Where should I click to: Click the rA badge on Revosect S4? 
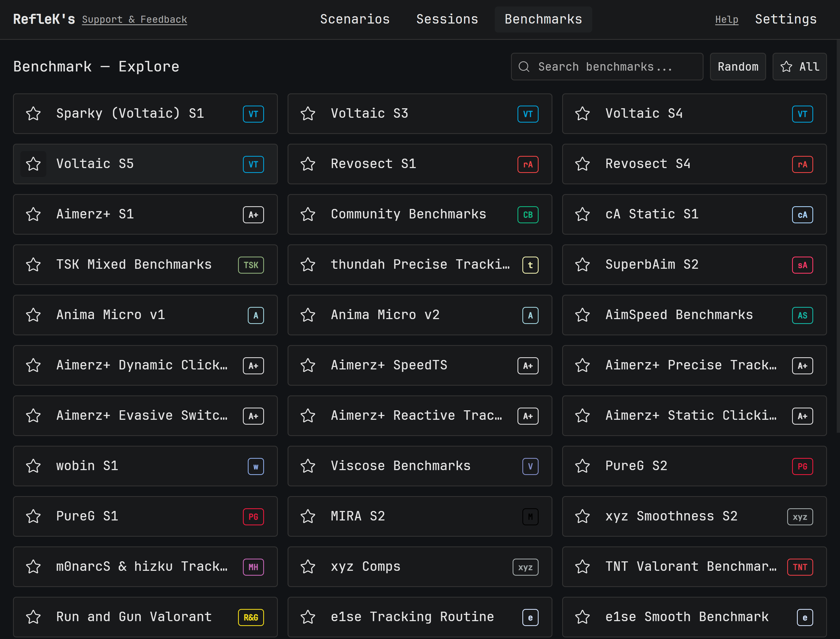(x=802, y=164)
